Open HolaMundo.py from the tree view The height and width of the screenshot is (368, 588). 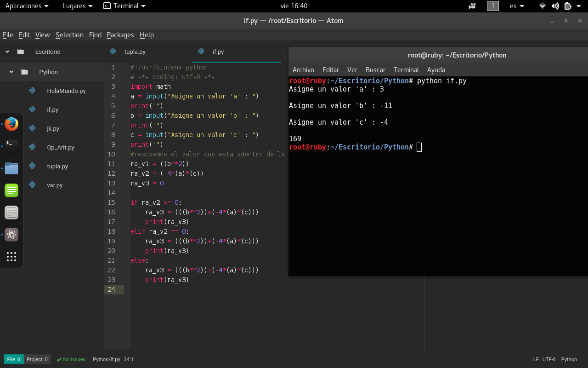tap(66, 91)
